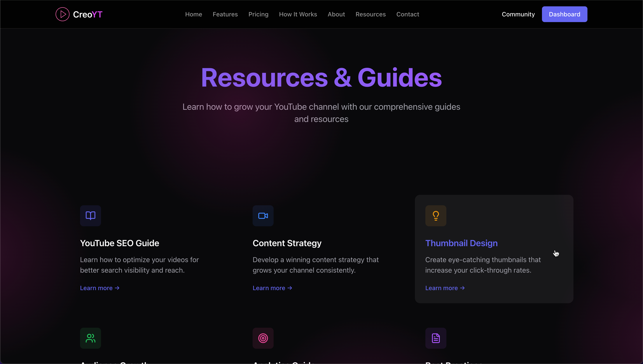Click the Content Strategy description text

tap(316, 265)
